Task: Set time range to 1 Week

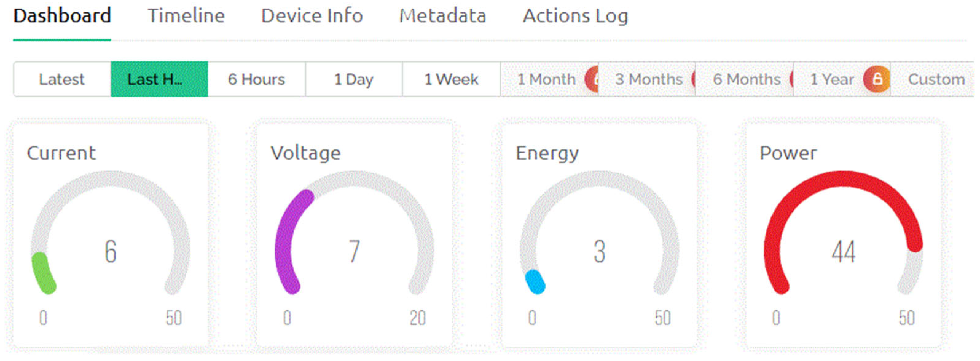Action: tap(451, 79)
